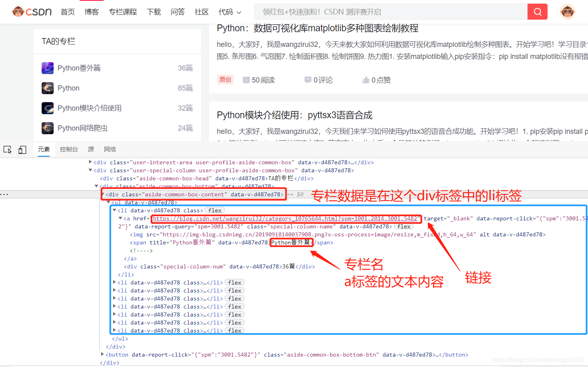Click the Python column thumbnail icon

coord(48,88)
